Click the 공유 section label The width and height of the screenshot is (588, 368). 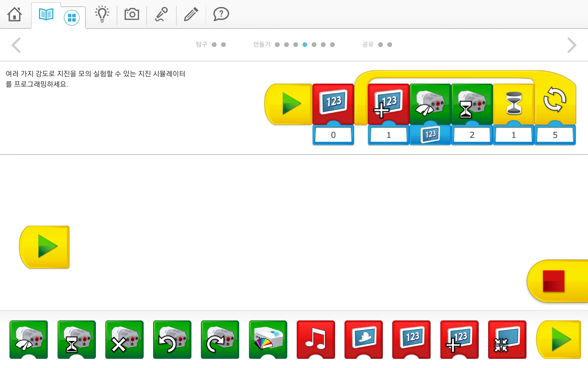368,44
